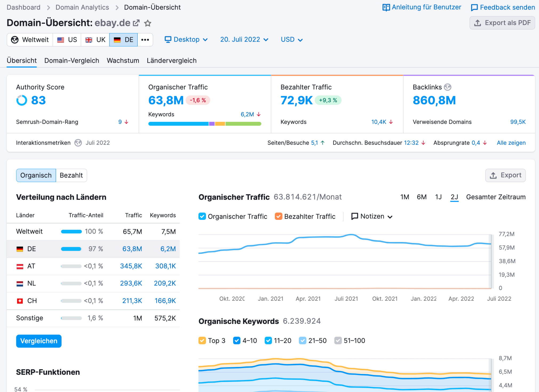Image resolution: width=539 pixels, height=392 pixels.
Task: Click German flag in DE table row
Action: coord(20,249)
